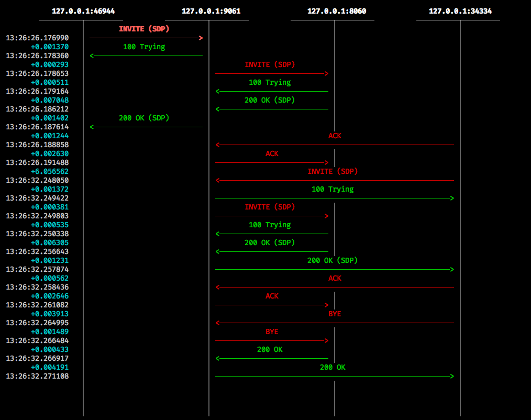Select the BYE sent at 13:26:32.266484
Viewport: 531px width, 420px height.
[272, 332]
